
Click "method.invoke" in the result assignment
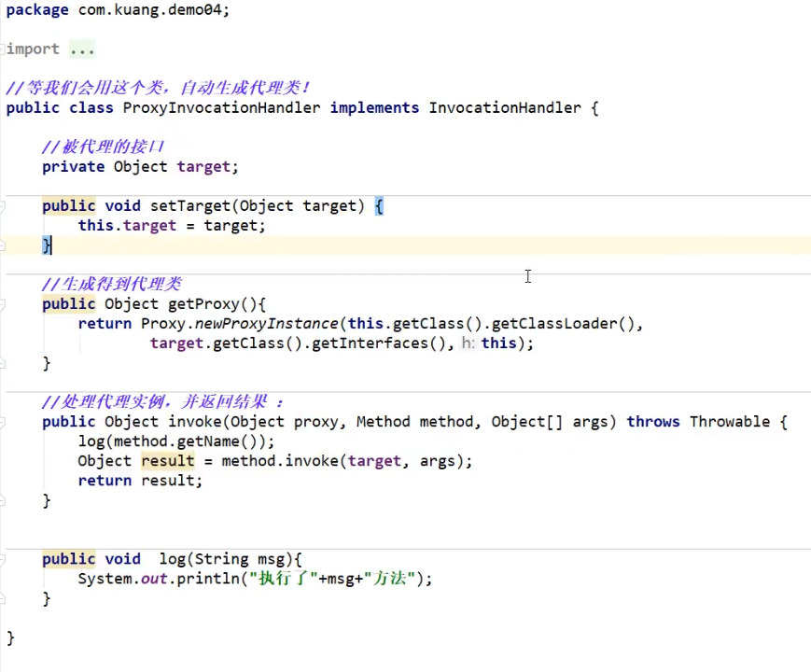[x=280, y=461]
